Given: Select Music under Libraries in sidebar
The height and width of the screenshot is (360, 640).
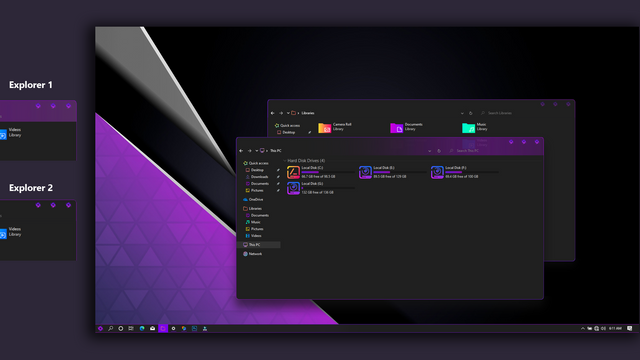Looking at the screenshot, I should [253, 222].
